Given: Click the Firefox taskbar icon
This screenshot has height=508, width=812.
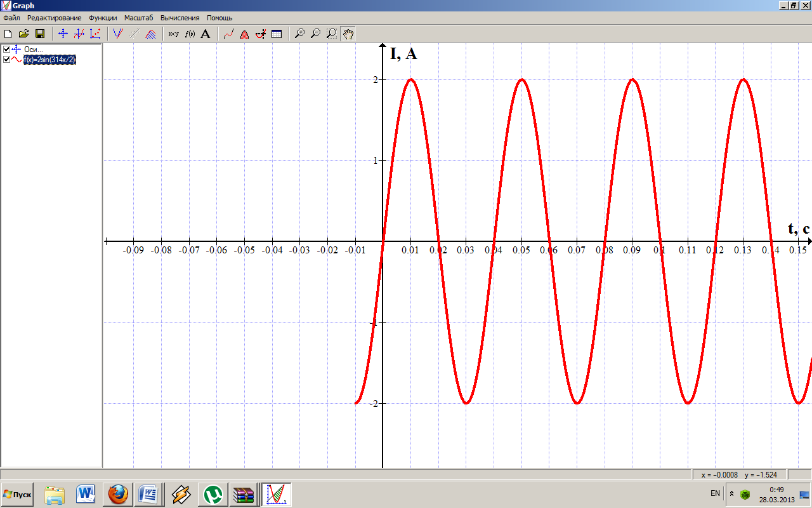Looking at the screenshot, I should tap(118, 494).
